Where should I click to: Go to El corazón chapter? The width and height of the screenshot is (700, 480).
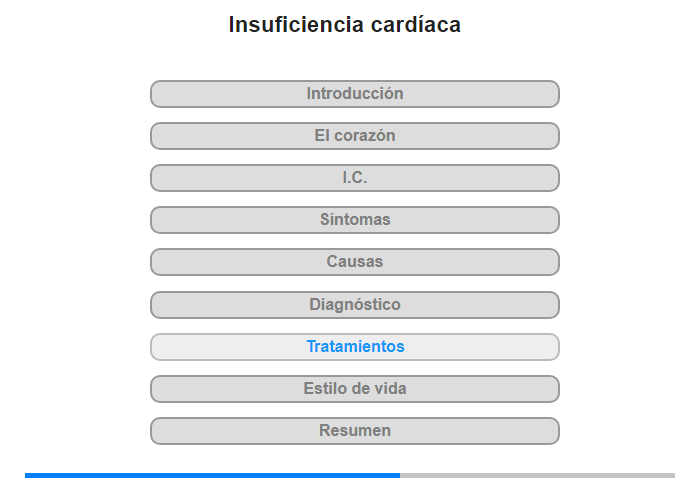tap(354, 136)
